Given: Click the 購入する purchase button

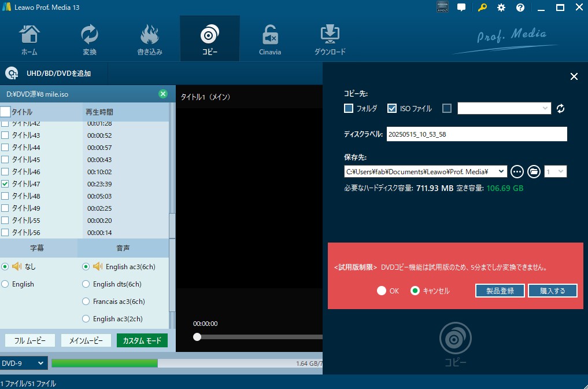Looking at the screenshot, I should pos(552,291).
